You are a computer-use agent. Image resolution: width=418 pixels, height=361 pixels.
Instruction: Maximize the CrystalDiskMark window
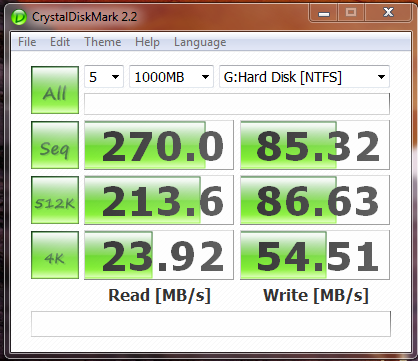351,13
